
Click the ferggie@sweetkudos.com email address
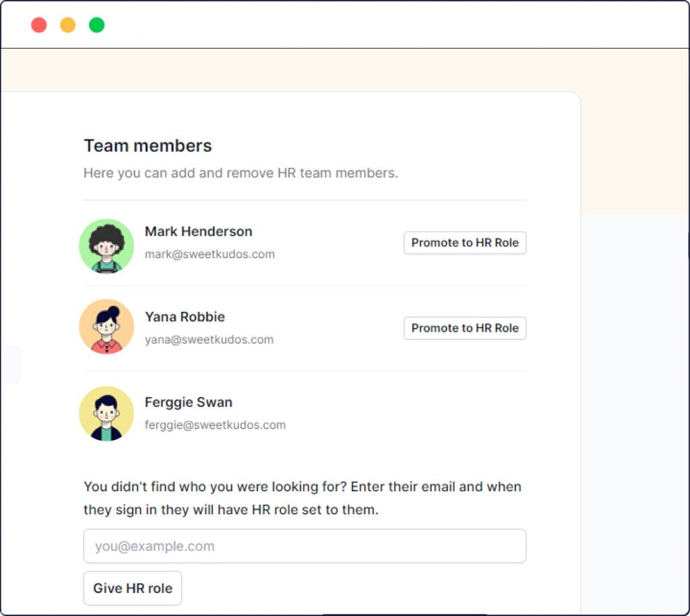pyautogui.click(x=215, y=425)
